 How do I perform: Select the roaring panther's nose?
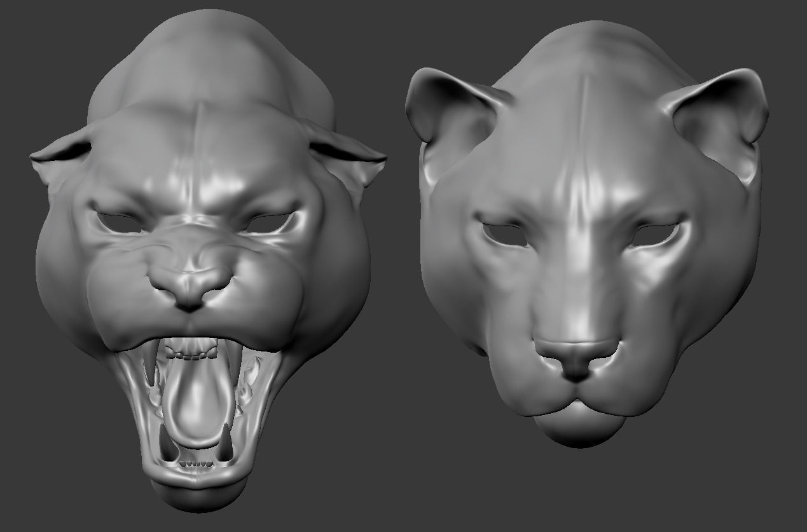tap(189, 286)
